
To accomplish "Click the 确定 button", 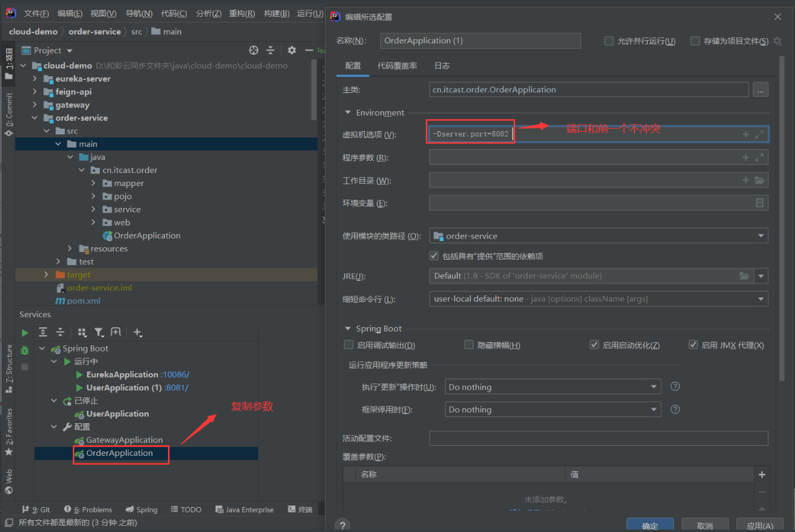I will 650,525.
